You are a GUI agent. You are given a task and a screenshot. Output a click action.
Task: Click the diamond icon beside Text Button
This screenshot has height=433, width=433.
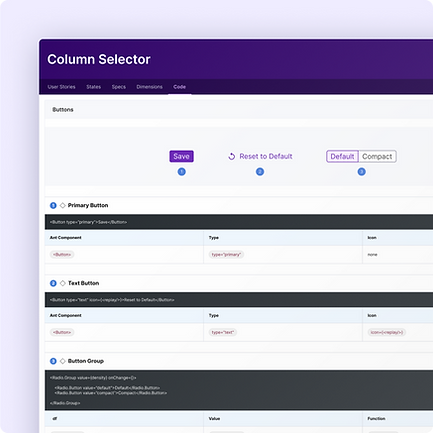click(63, 283)
